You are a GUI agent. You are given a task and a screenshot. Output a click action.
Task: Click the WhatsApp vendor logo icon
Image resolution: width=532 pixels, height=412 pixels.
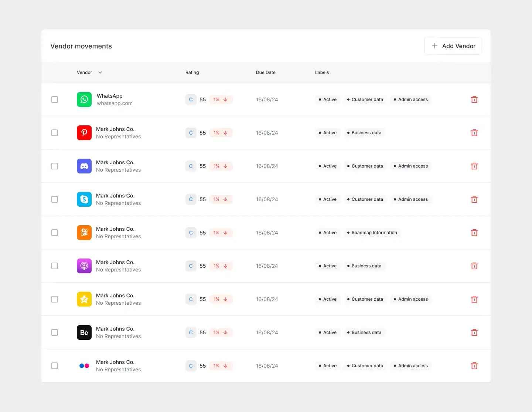point(84,99)
